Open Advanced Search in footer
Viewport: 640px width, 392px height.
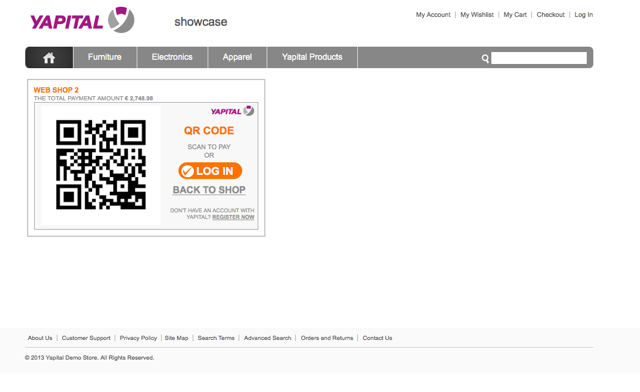(x=267, y=338)
